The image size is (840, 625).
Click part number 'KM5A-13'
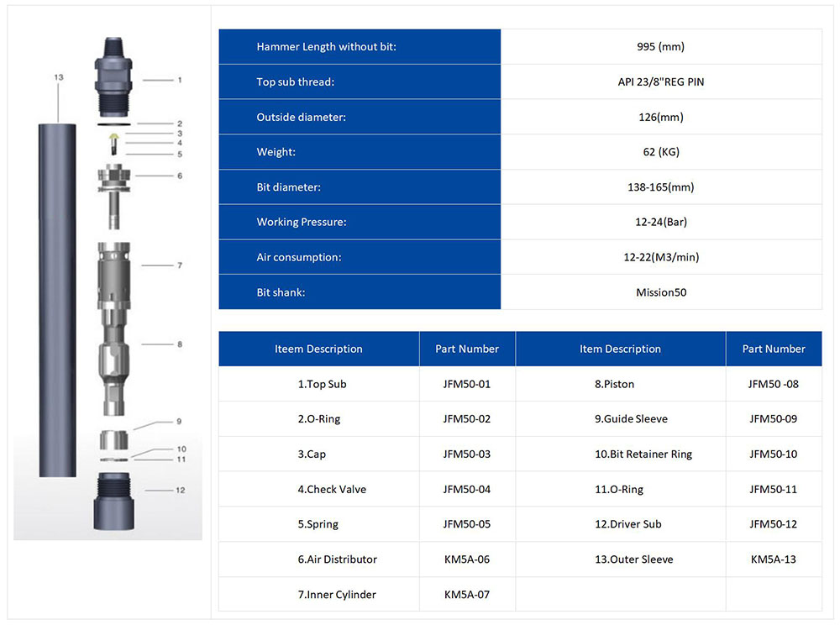point(773,559)
